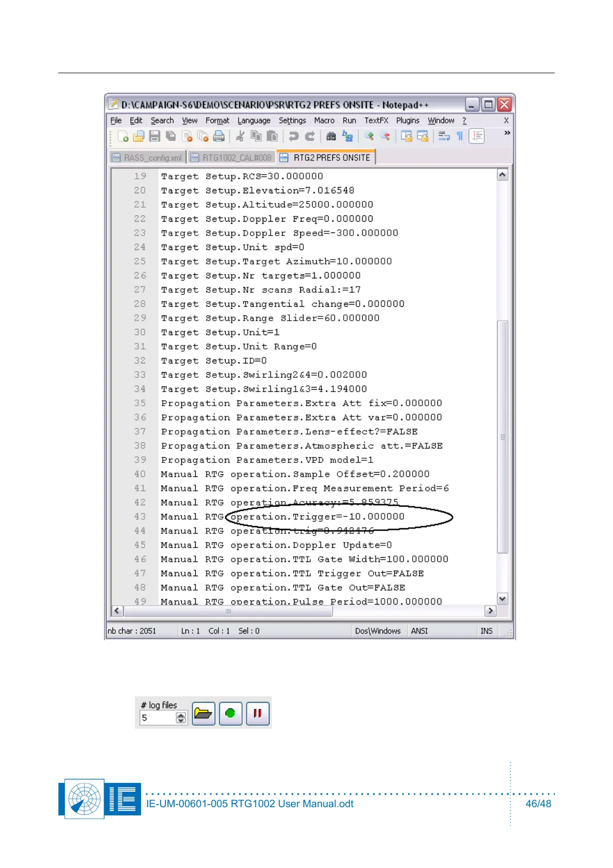613x868 pixels.
Task: Toggle the indent guide icon
Action: 476,136
